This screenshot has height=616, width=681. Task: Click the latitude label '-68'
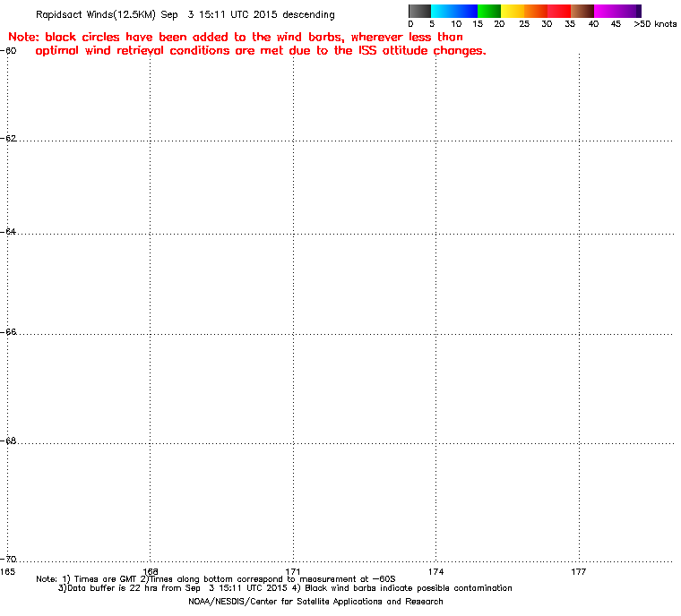tap(8, 441)
